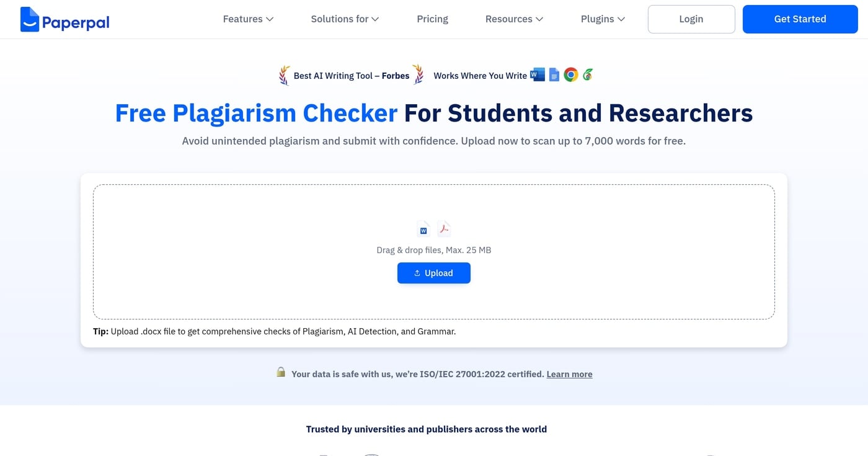The height and width of the screenshot is (456, 868).
Task: Click the Paperpal logo
Action: (64, 19)
